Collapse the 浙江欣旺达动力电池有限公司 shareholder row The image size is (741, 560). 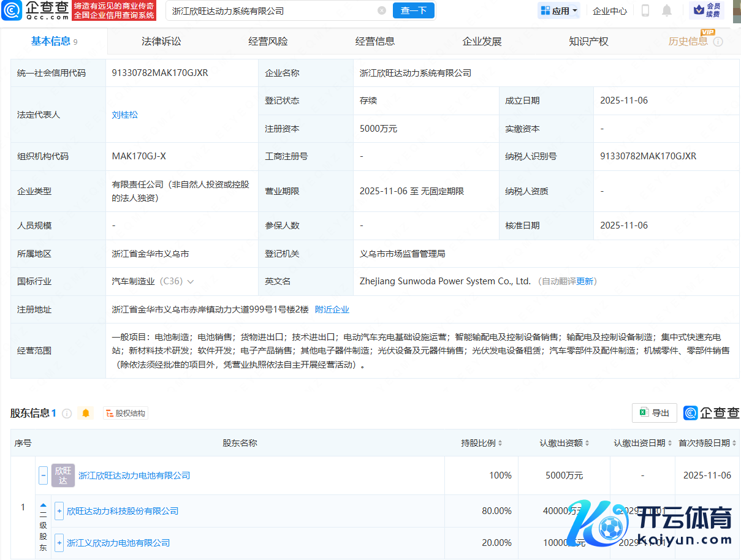(43, 475)
